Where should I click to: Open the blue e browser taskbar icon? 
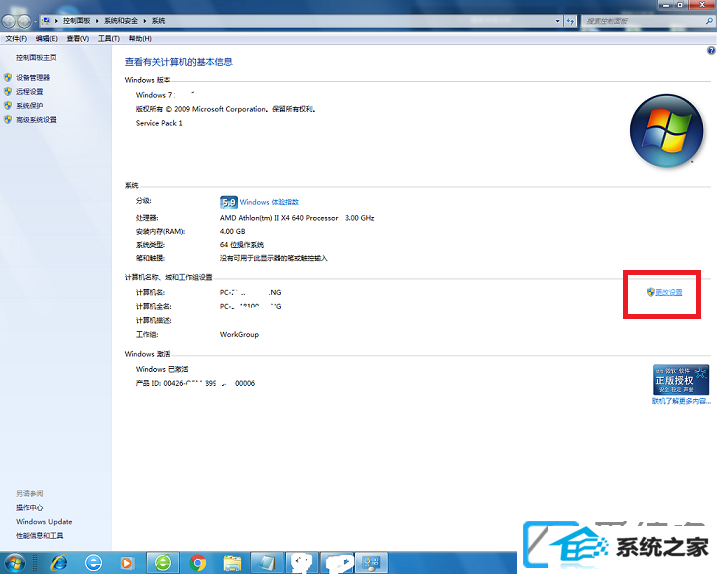point(94,563)
